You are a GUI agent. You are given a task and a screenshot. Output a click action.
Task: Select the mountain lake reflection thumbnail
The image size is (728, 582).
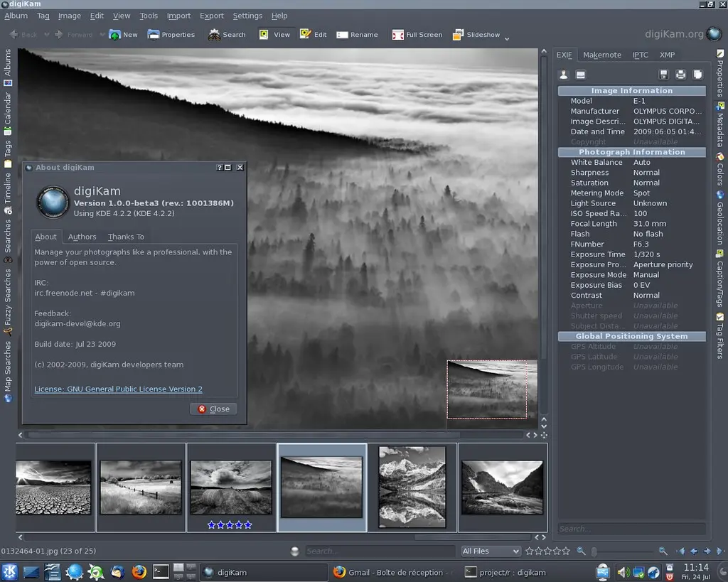click(x=412, y=487)
